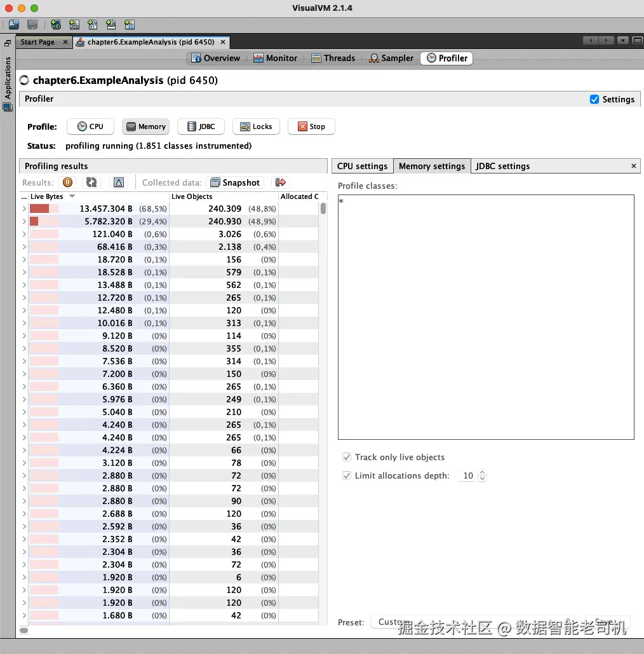Image resolution: width=644 pixels, height=654 pixels.
Task: Toggle Track only live objects checkbox
Action: (346, 457)
